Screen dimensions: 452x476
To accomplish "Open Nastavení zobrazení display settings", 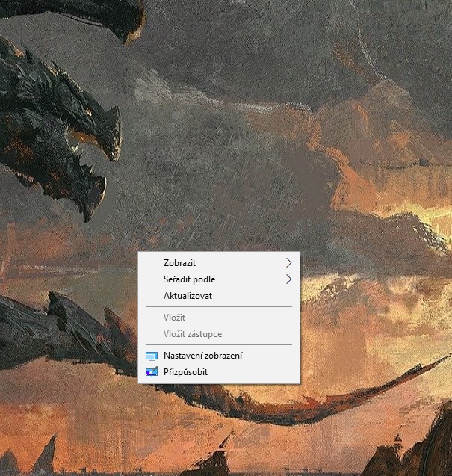I will (219, 356).
